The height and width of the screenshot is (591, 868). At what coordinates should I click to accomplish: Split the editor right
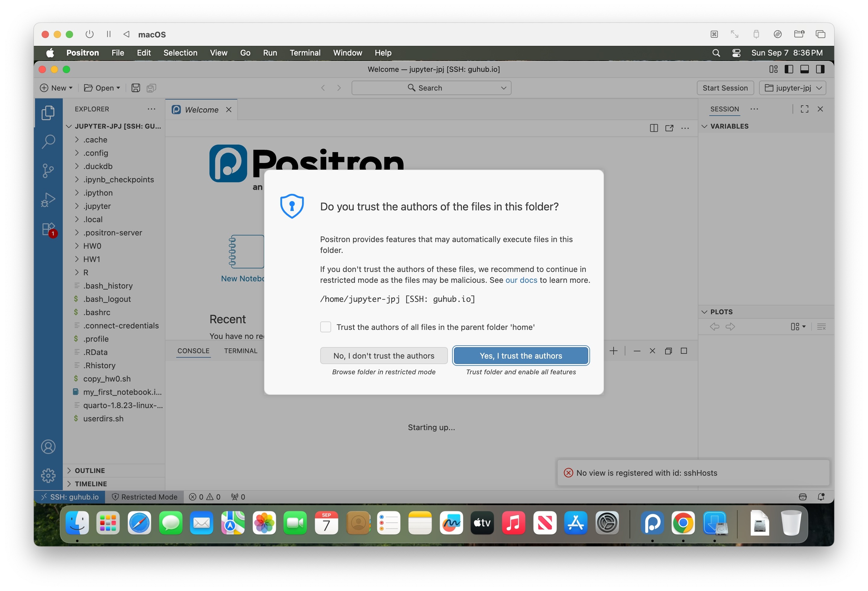pyautogui.click(x=654, y=128)
